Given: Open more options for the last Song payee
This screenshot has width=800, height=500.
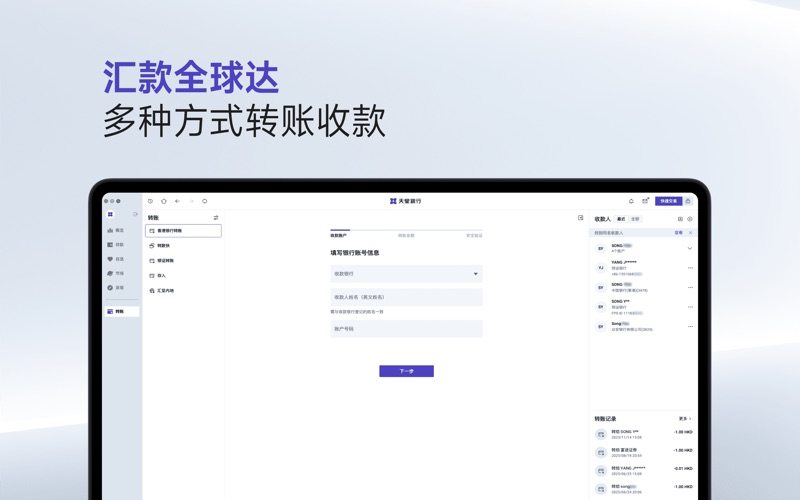Looking at the screenshot, I should (690, 327).
